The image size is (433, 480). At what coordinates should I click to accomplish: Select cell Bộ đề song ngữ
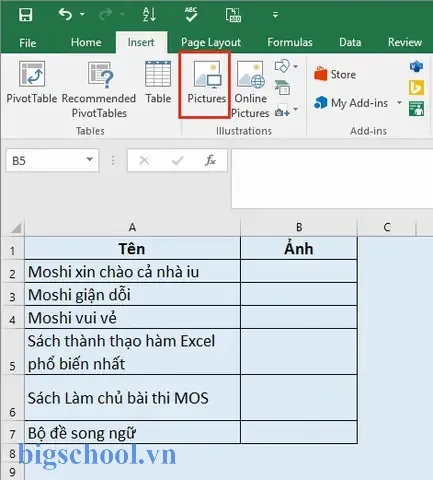(x=132, y=432)
